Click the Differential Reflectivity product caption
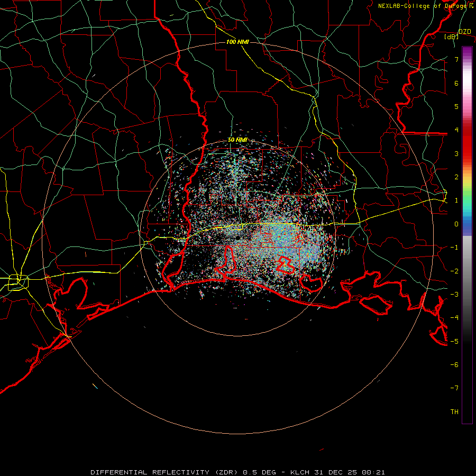This screenshot has width=476, height=476. [237, 472]
